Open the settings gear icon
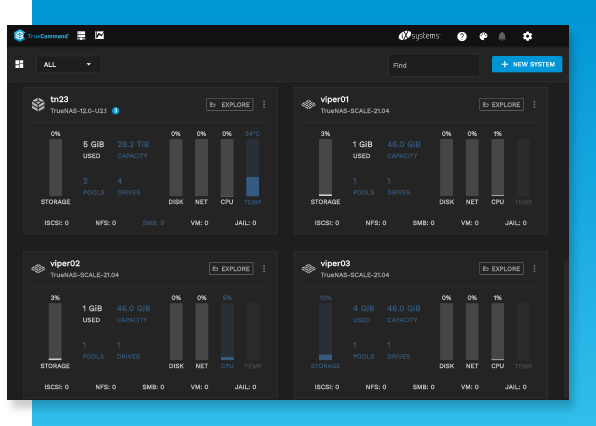This screenshot has width=596, height=426. (x=527, y=36)
